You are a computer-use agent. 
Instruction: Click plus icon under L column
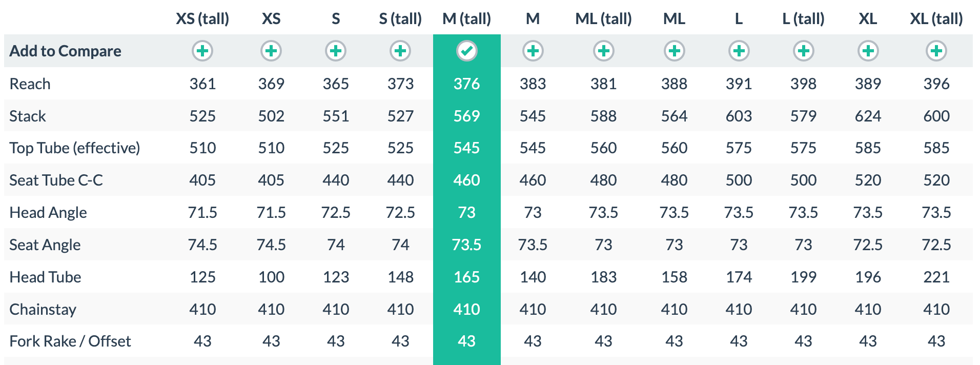[739, 51]
